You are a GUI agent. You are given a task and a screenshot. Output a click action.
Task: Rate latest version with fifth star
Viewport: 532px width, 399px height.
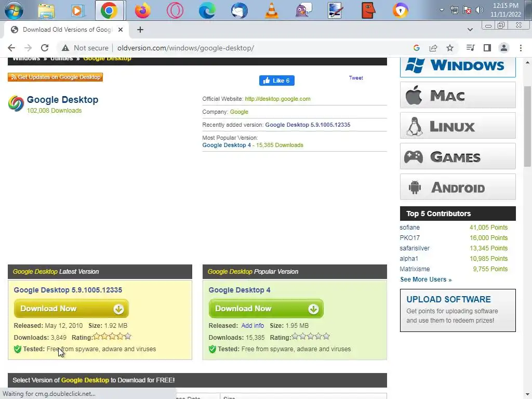click(128, 336)
